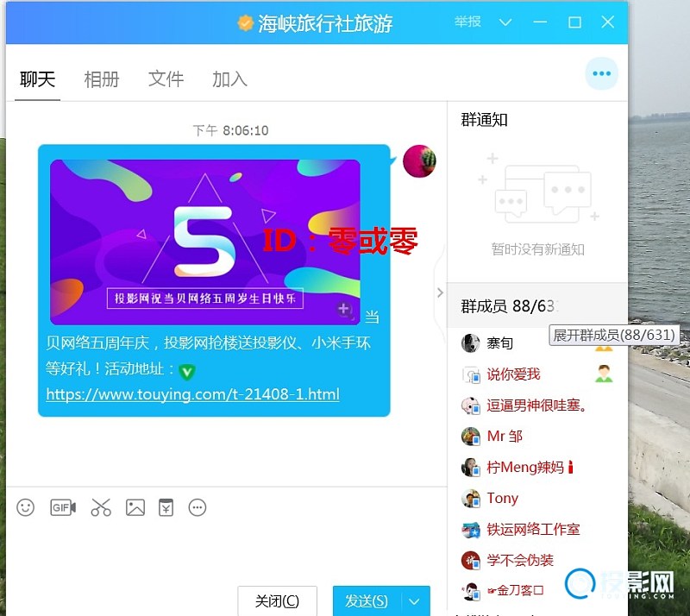Open the purple anniversary image thumbnail
The width and height of the screenshot is (690, 616).
205,242
